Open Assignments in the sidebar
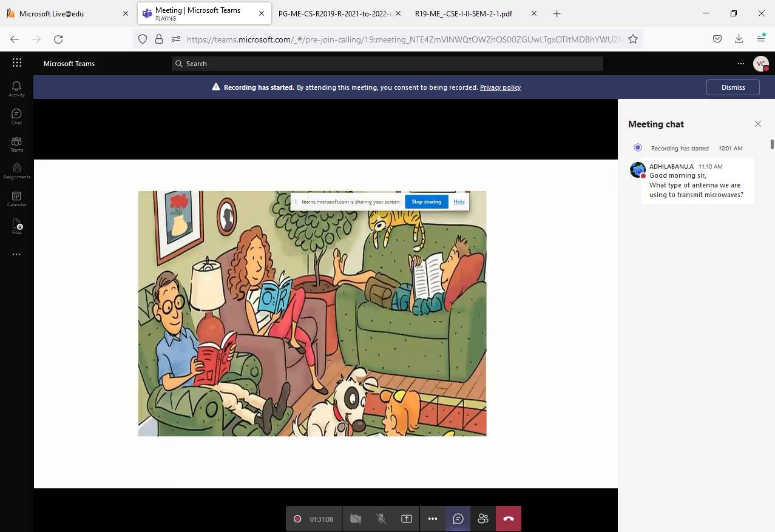This screenshot has height=532, width=775. pos(16,170)
